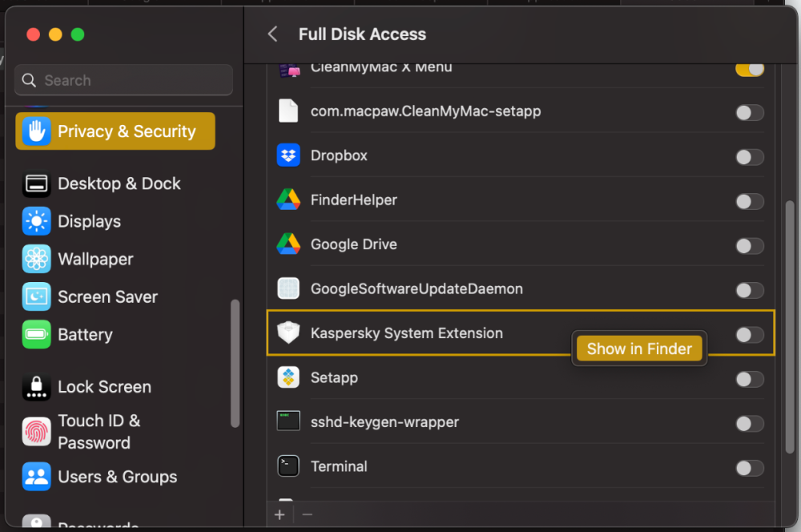Click the Terminal app icon

(x=288, y=466)
